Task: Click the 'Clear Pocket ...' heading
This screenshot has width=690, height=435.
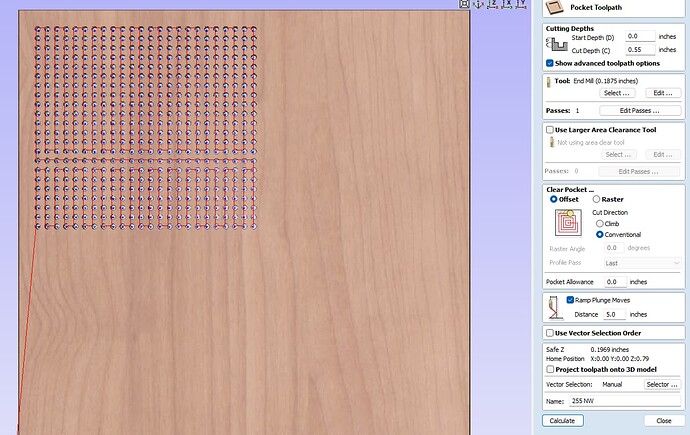Action: pos(570,190)
